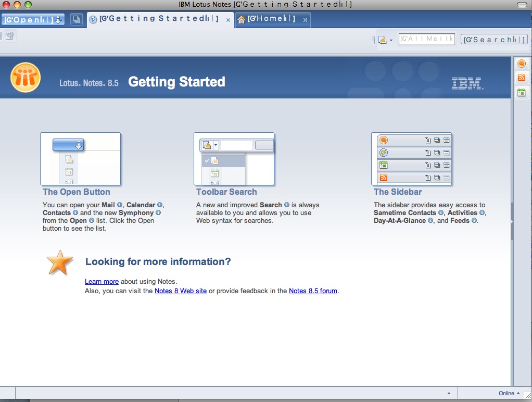Click the "The Sidebar" heading

click(x=398, y=192)
